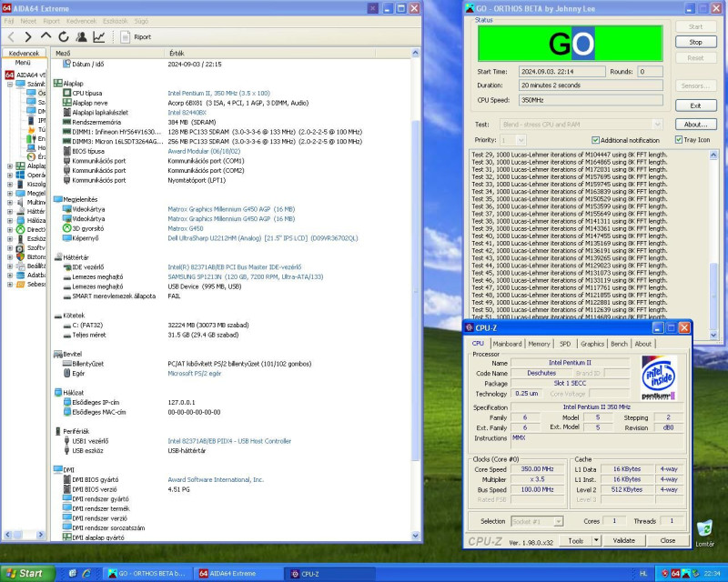Open the Eszközök menu in AIDA64
The height and width of the screenshot is (582, 728).
point(116,20)
